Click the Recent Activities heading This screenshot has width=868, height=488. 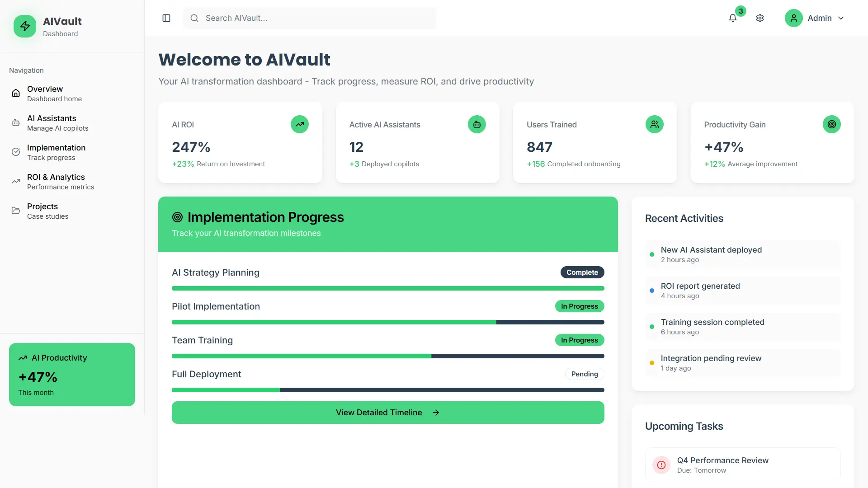point(684,219)
